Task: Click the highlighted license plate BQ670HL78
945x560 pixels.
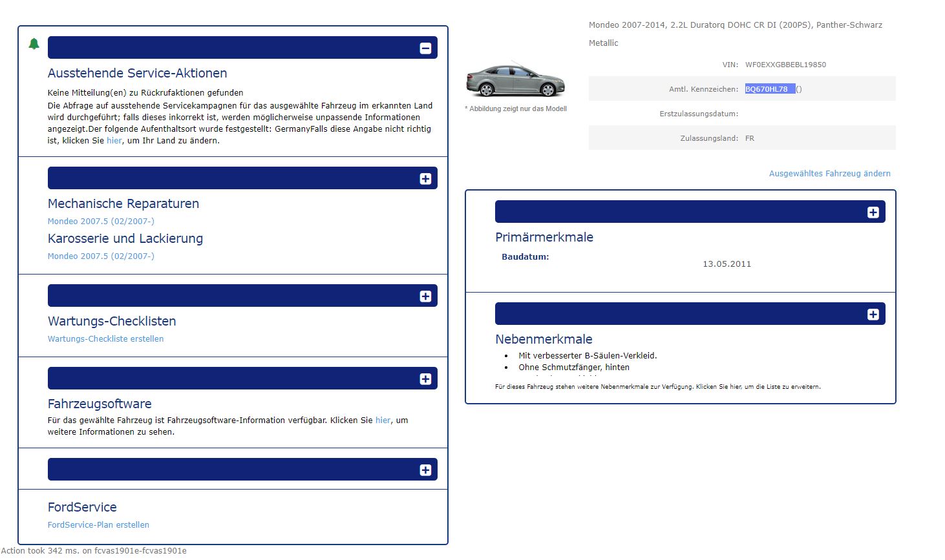Action: 770,89
